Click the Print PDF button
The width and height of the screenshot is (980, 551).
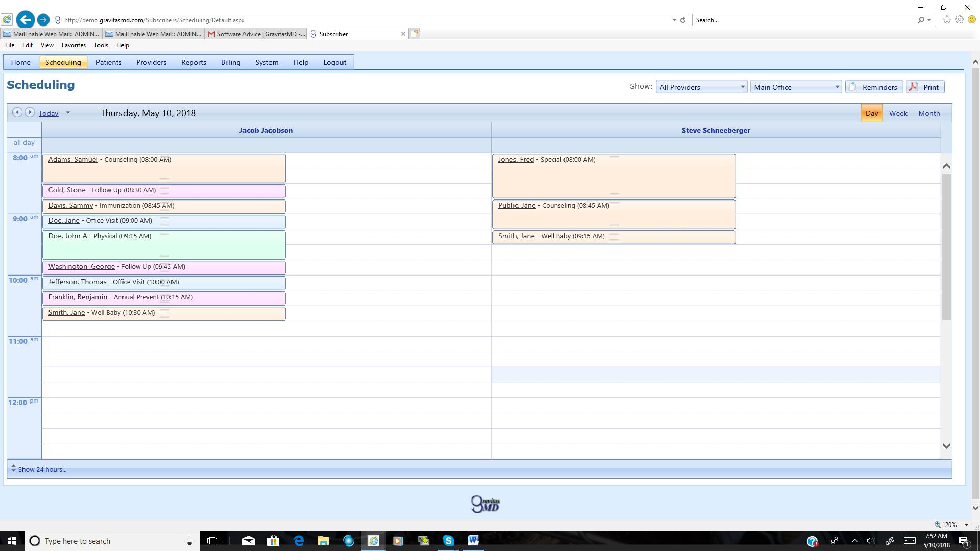point(925,87)
